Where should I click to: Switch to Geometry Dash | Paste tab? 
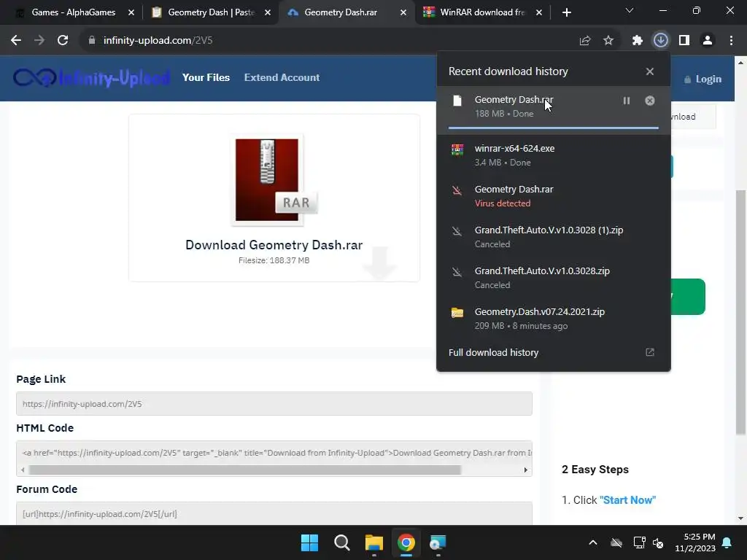(x=211, y=12)
